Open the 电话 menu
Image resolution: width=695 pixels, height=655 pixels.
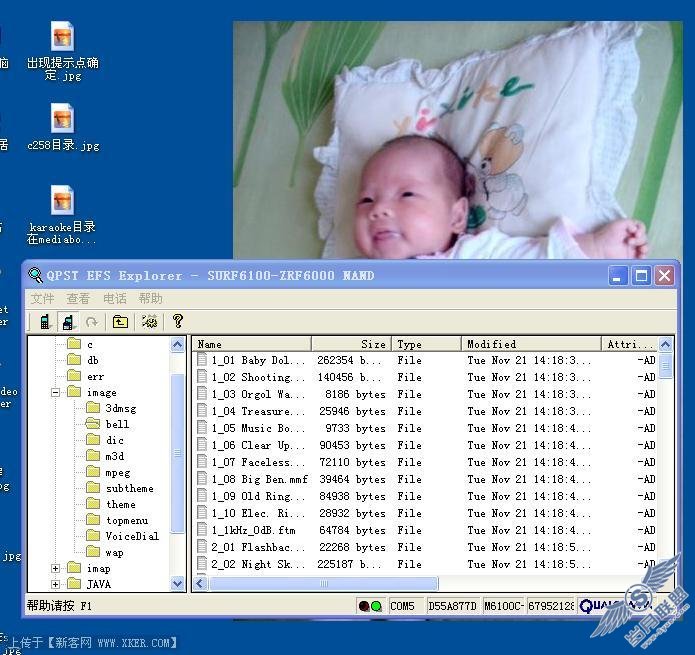115,299
